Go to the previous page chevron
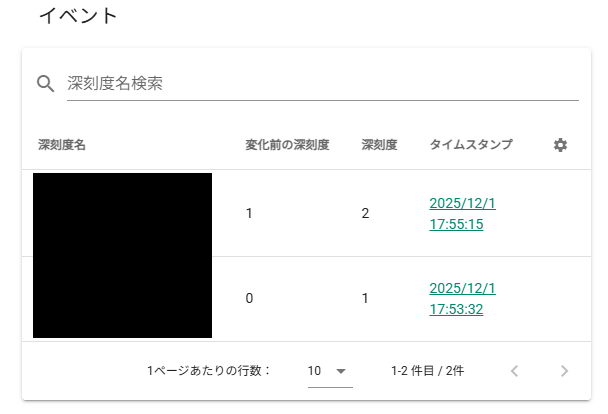 pyautogui.click(x=514, y=371)
